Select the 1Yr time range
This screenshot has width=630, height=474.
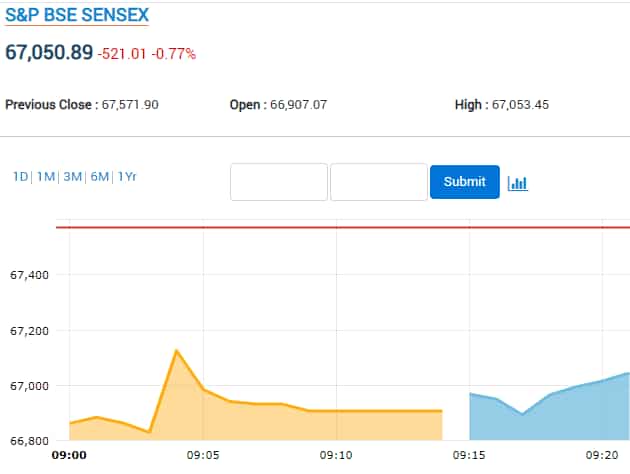[x=126, y=177]
